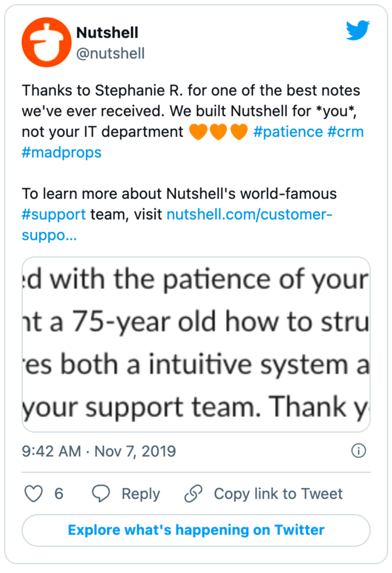Screen dimensions: 392x573
Task: Like the tweet with the heart icon
Action: tap(34, 493)
